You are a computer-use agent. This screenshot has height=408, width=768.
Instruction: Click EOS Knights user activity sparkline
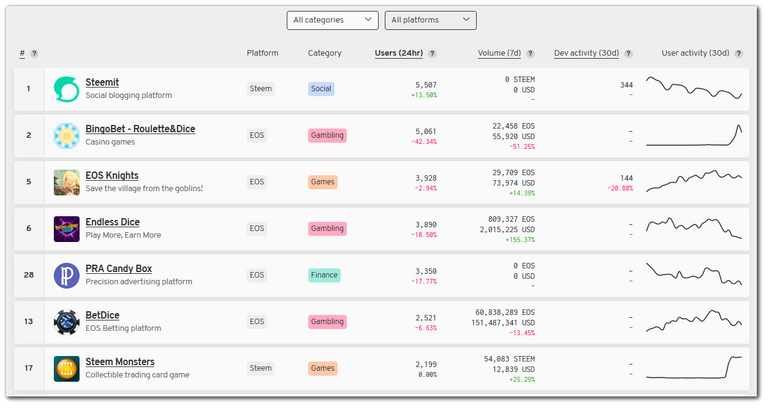[694, 181]
